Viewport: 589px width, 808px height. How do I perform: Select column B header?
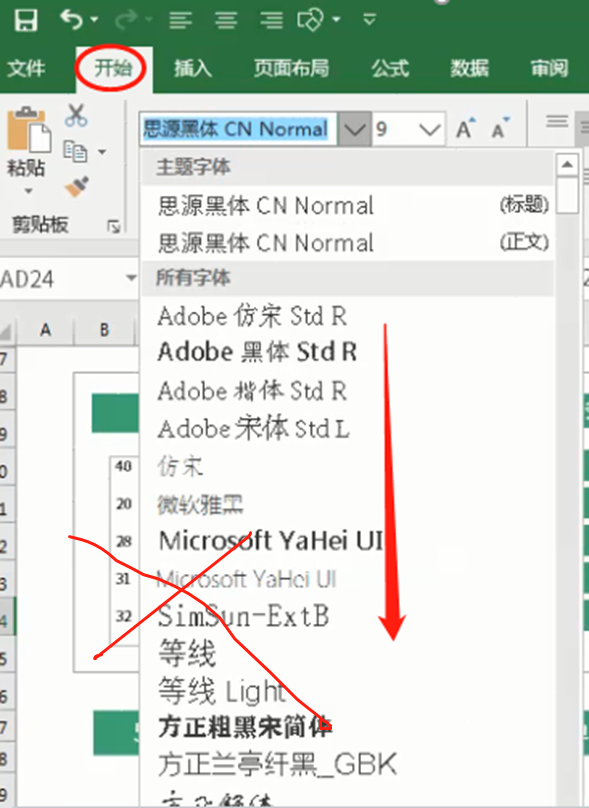pyautogui.click(x=105, y=329)
